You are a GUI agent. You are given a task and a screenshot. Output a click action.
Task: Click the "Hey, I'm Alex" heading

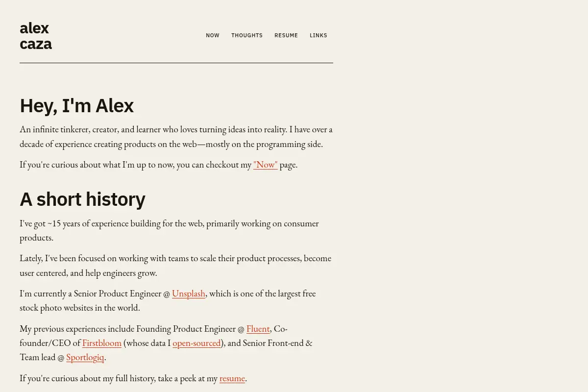coord(76,106)
